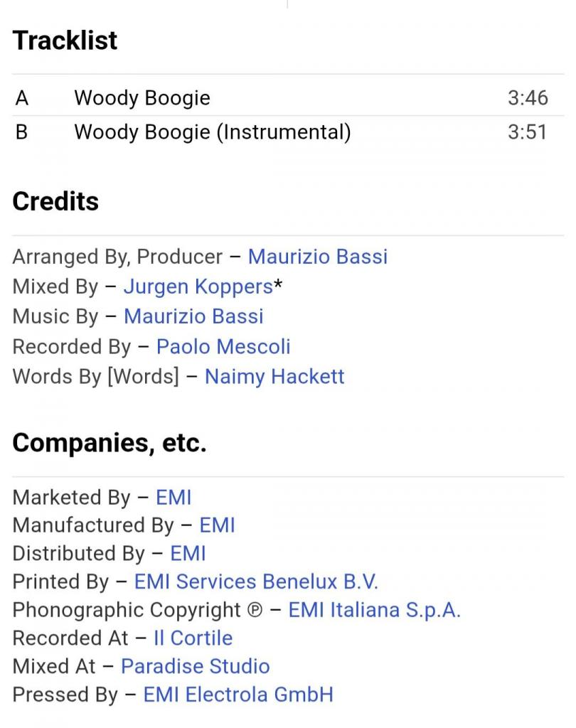This screenshot has height=728, width=576.
Task: Select the Woody Boogie (Instrumental) track title
Action: coord(212,132)
